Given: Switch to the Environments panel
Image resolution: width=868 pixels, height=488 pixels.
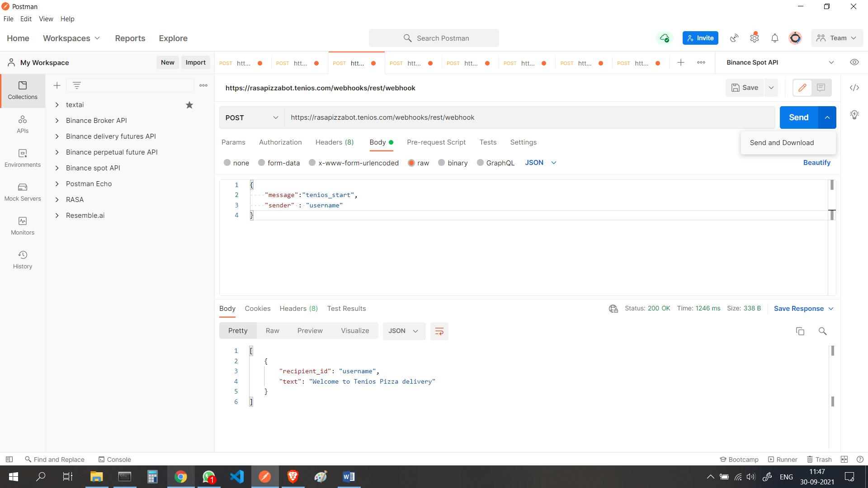Looking at the screenshot, I should click(x=23, y=158).
